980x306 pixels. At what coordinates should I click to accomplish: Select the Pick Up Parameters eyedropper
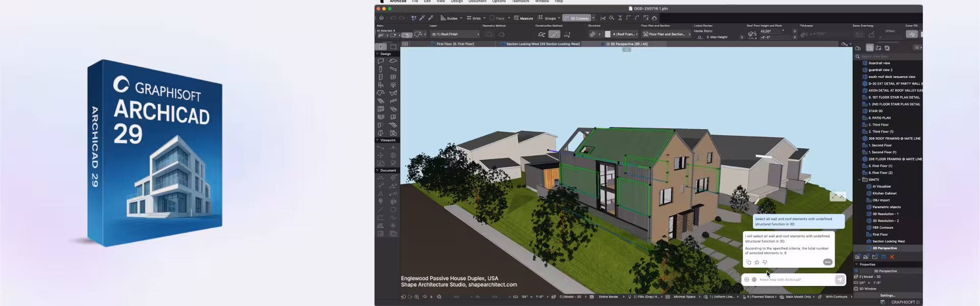click(x=422, y=18)
